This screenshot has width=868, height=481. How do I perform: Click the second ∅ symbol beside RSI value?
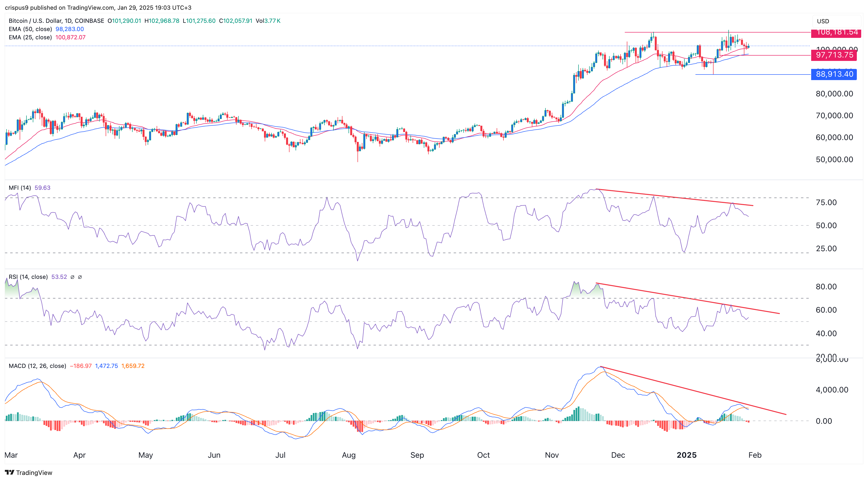[x=80, y=277]
